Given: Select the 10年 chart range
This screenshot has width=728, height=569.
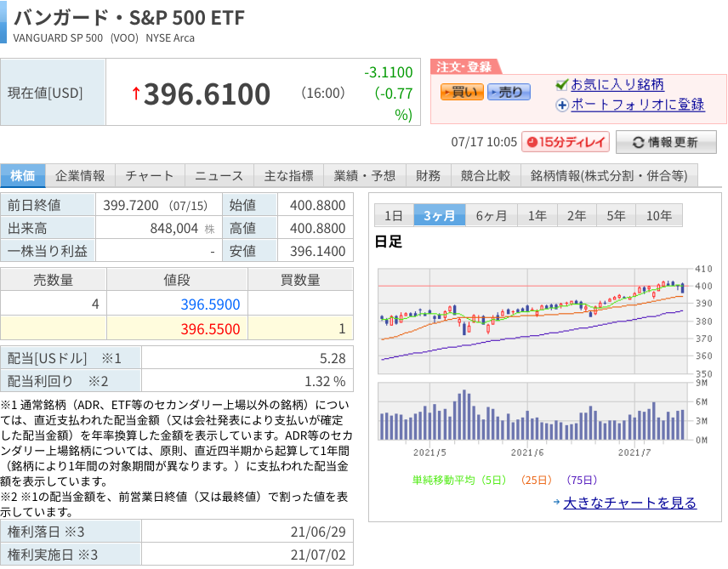Looking at the screenshot, I should pyautogui.click(x=659, y=215).
